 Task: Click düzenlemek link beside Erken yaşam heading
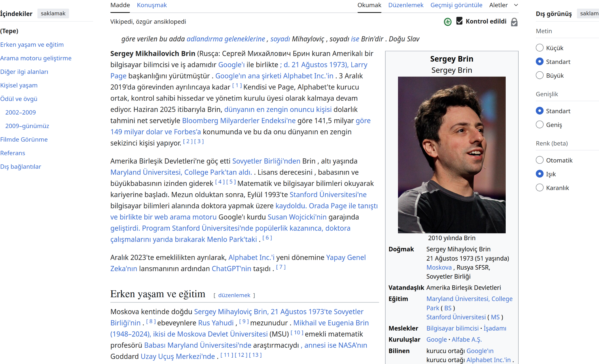click(x=234, y=295)
